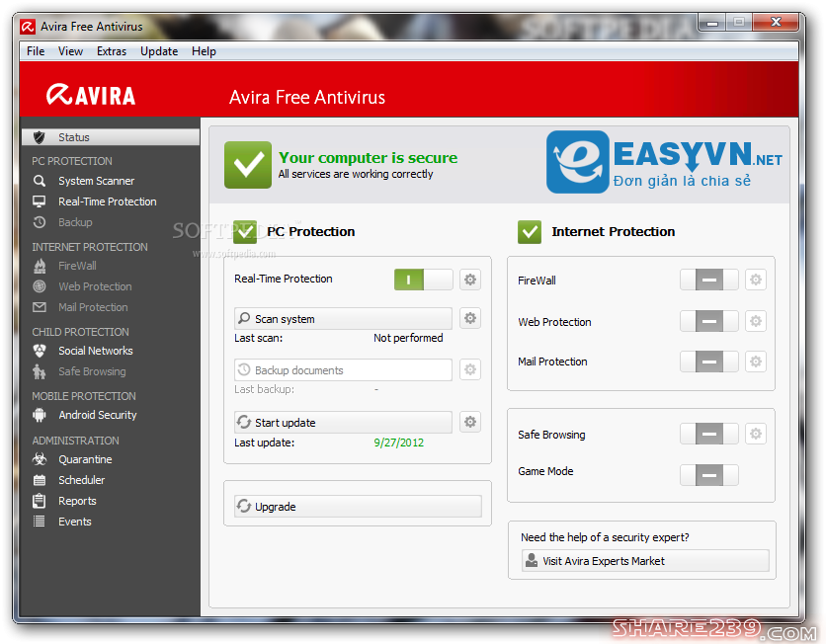Click the Start update button

point(343,423)
